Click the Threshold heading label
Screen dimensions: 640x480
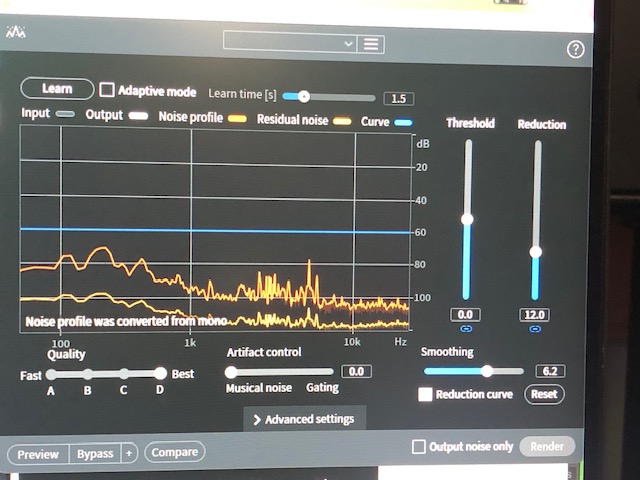point(470,123)
